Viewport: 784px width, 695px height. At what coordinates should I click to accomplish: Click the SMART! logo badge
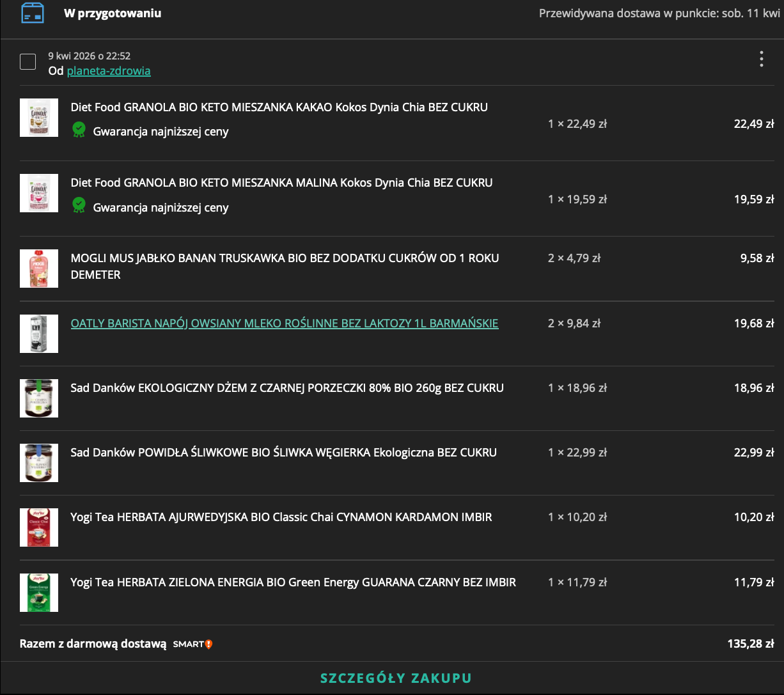click(192, 644)
